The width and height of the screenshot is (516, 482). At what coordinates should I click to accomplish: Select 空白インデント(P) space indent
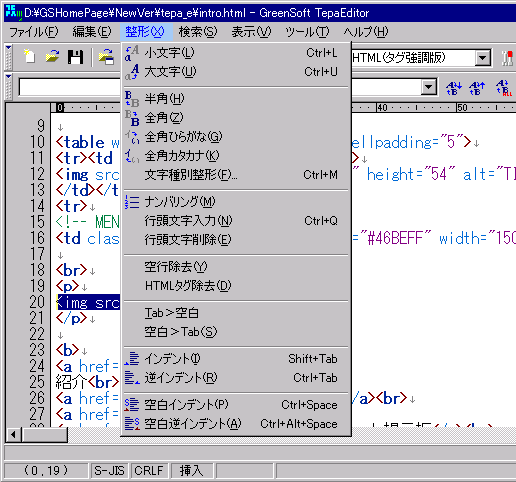(236, 405)
